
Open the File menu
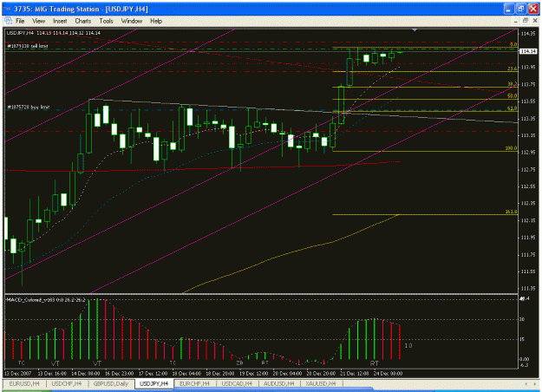point(20,21)
